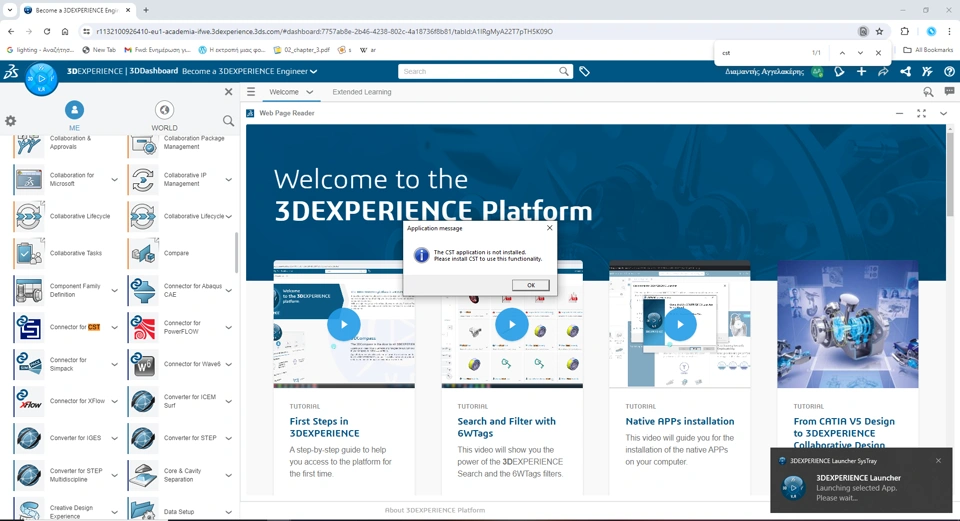Expand Converter for IGES chevron
960x521 pixels.
(x=114, y=438)
